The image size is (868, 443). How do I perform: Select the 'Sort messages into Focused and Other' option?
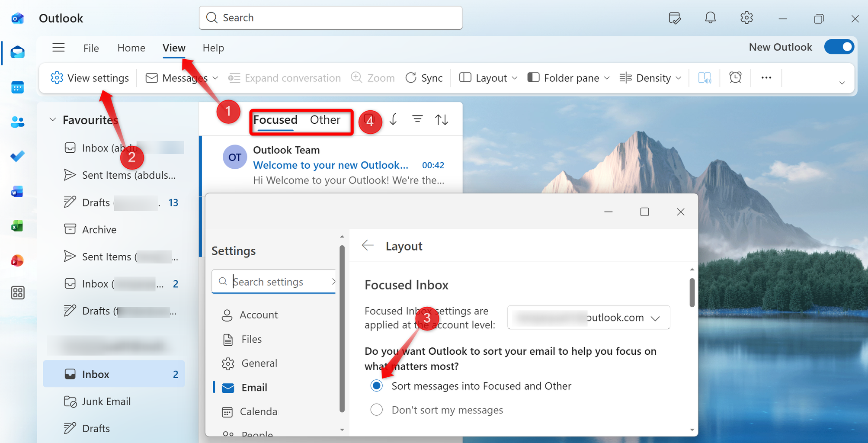point(376,385)
